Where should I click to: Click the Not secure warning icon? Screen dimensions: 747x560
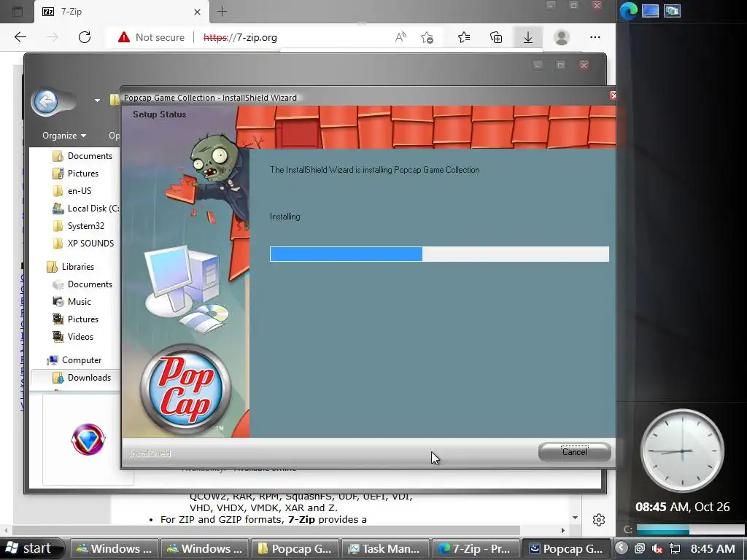(x=124, y=37)
